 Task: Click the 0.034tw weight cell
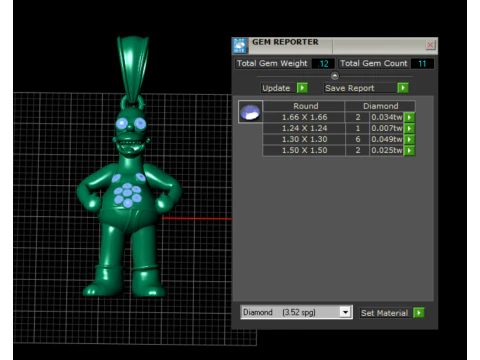click(387, 117)
